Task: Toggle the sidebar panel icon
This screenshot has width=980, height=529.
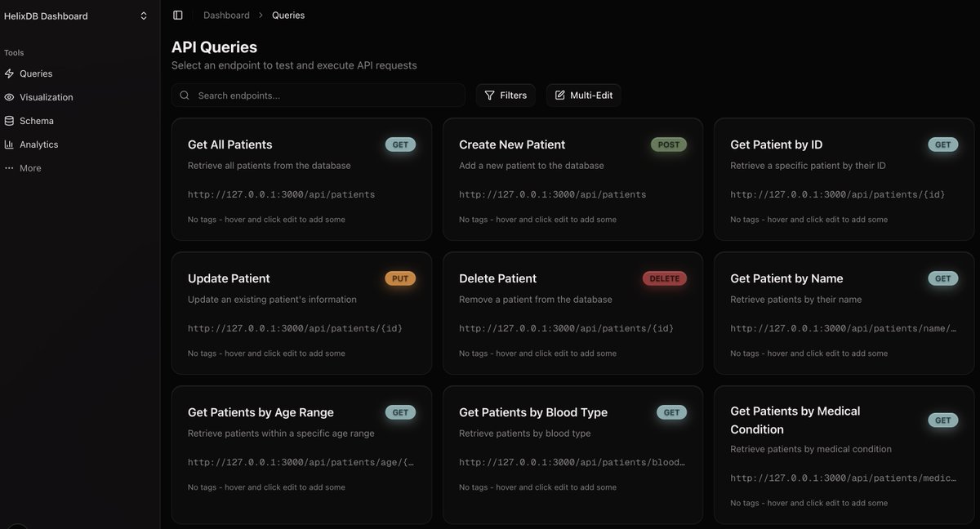Action: click(178, 16)
